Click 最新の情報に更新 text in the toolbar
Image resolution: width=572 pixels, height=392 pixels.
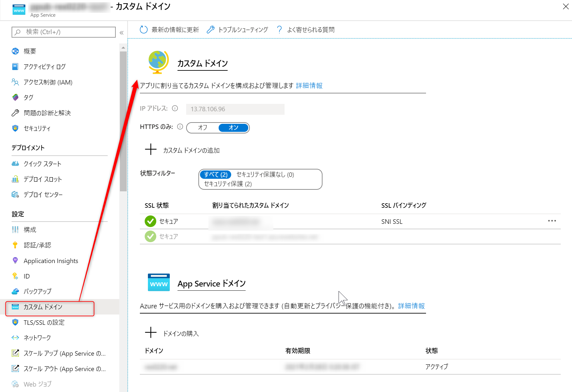[175, 30]
